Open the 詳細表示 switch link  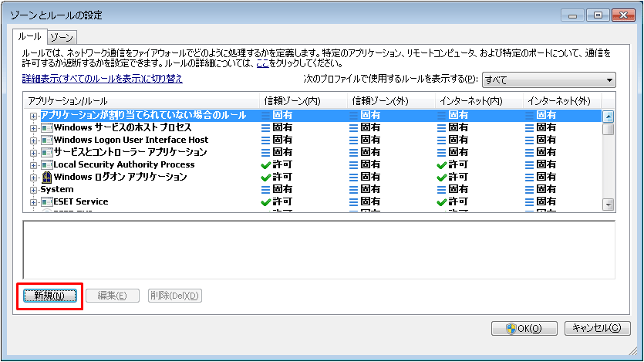(102, 79)
